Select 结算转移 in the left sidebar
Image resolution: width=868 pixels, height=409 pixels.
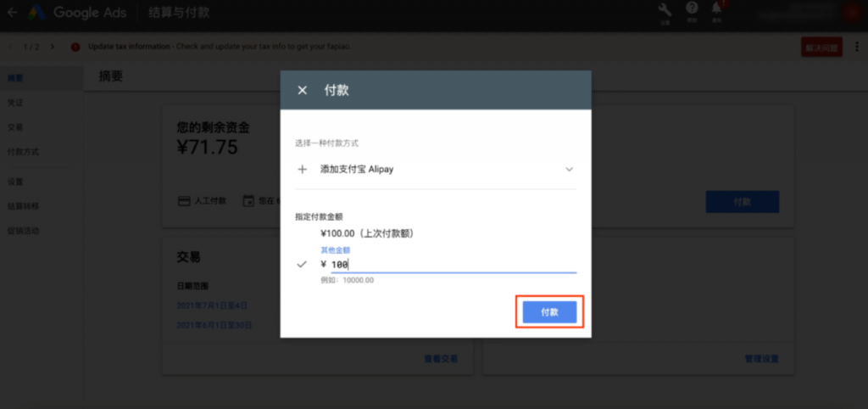pyautogui.click(x=23, y=206)
